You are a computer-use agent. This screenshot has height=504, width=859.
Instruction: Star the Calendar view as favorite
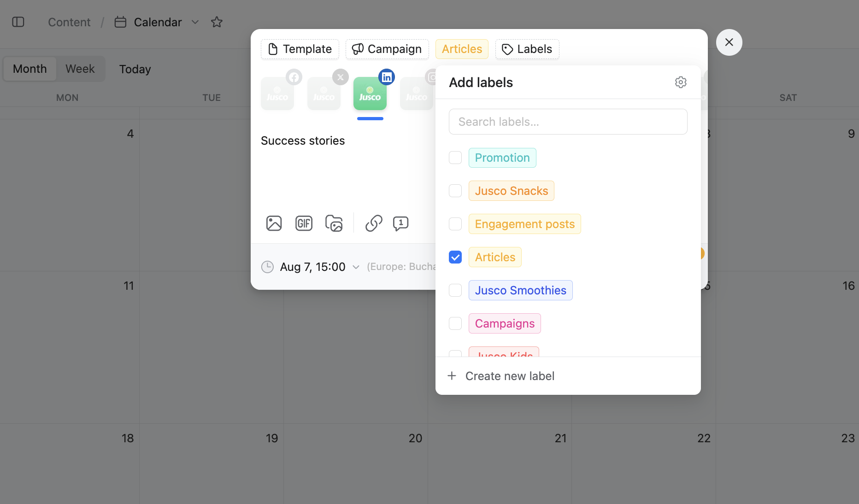[x=217, y=22]
